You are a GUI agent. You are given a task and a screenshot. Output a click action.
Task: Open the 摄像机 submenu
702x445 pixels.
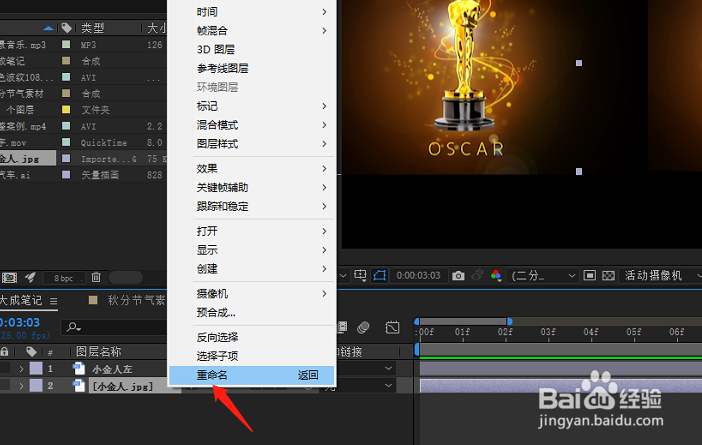coord(252,294)
